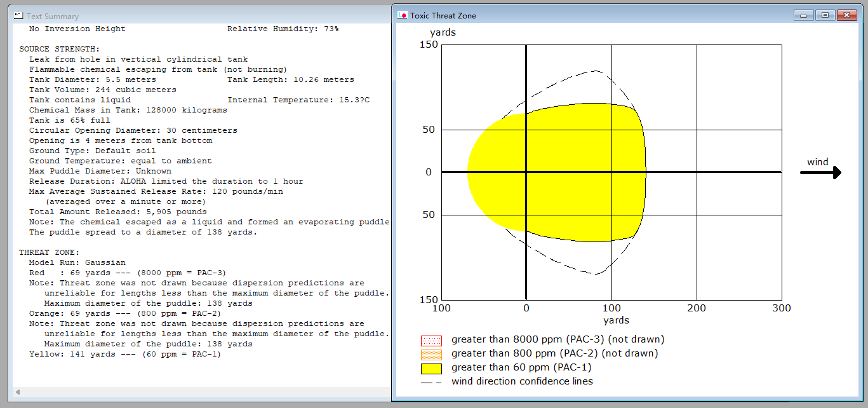Click 'Flammable chemical escaping from tank' line
Image resolution: width=868 pixels, height=408 pixels.
click(x=158, y=69)
